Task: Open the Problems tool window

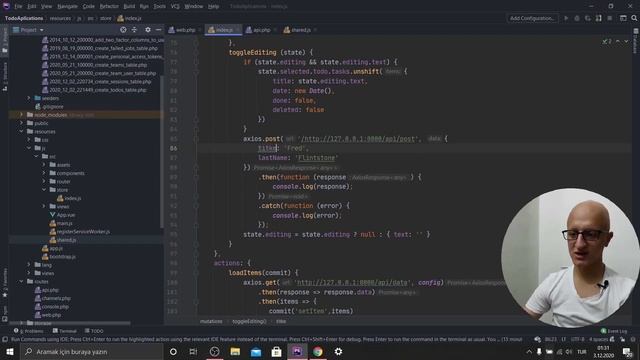Action: point(29,331)
